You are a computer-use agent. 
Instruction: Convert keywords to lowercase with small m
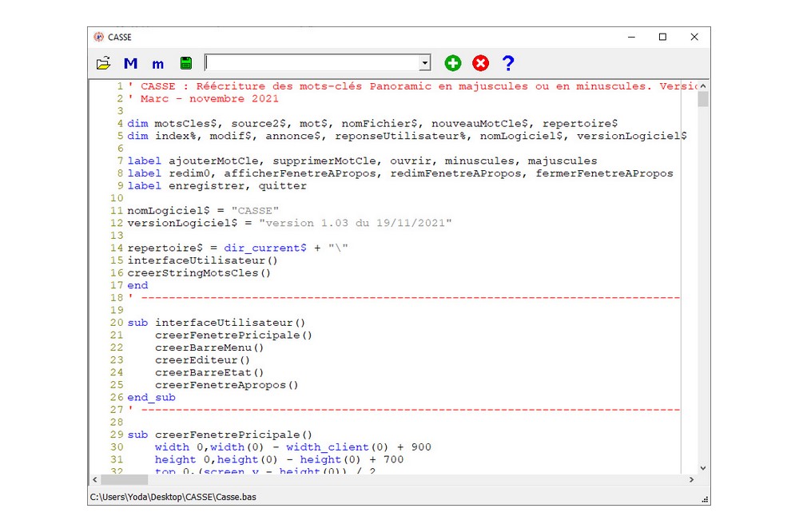pyautogui.click(x=158, y=64)
